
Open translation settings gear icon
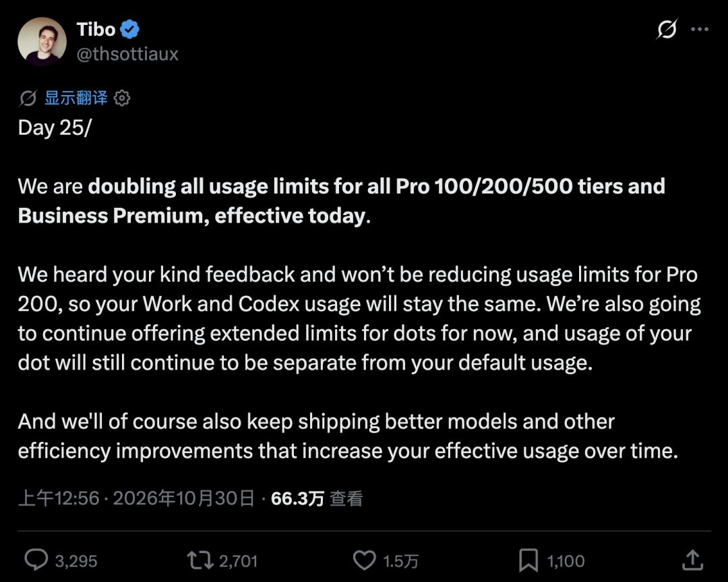coord(122,98)
